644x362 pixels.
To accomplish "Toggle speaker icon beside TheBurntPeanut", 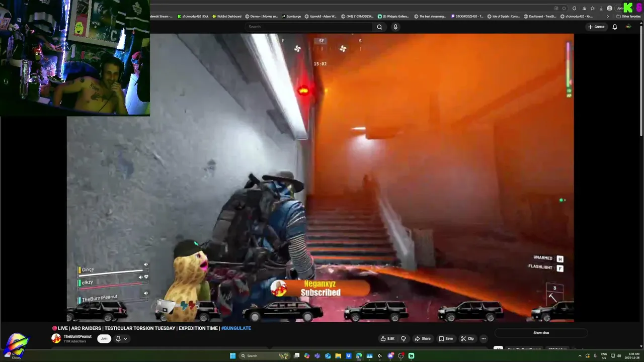I will click(146, 293).
